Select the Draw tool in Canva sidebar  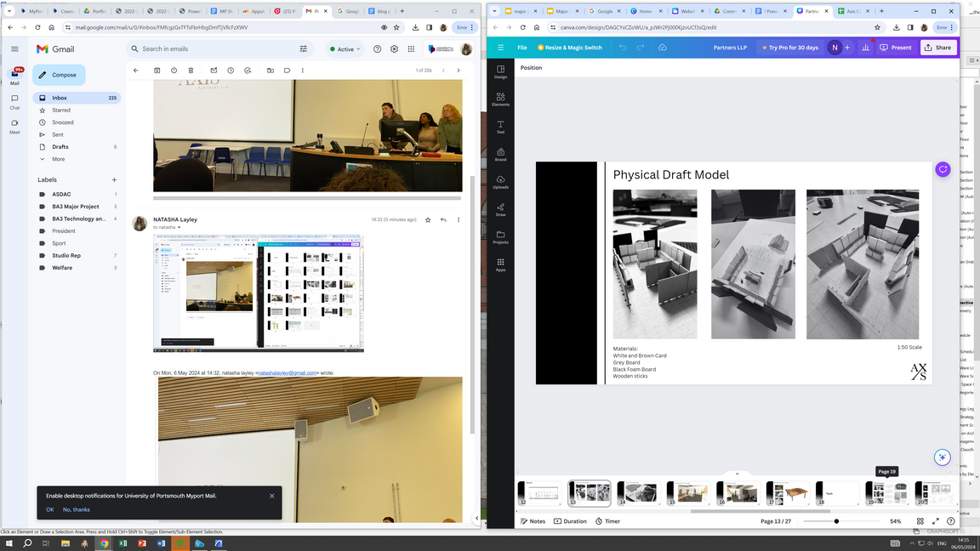(500, 209)
